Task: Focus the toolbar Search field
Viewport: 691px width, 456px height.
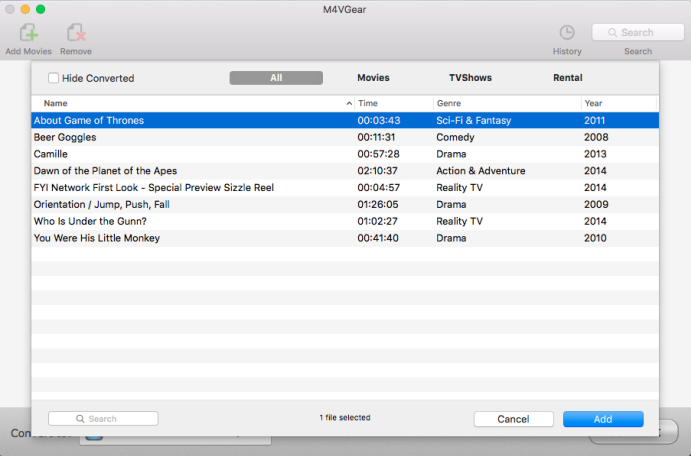Action: click(638, 33)
